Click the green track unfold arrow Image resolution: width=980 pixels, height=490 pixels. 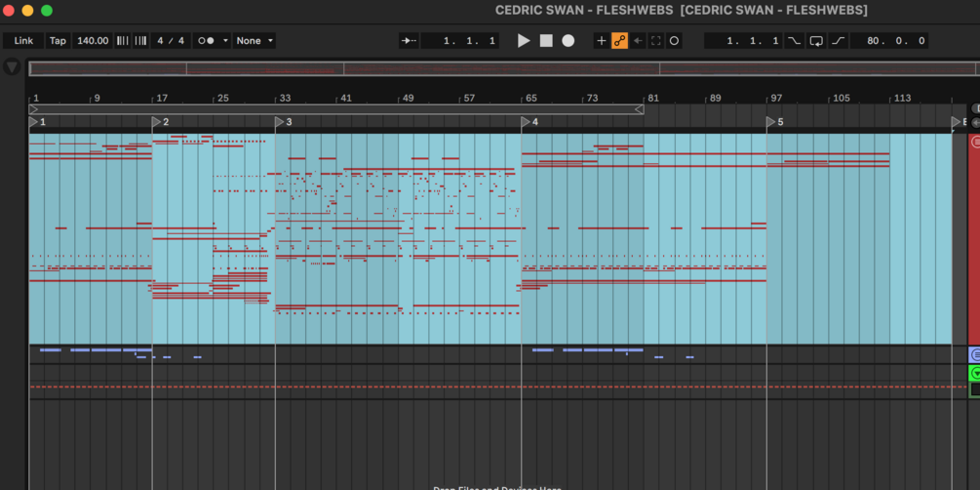976,374
